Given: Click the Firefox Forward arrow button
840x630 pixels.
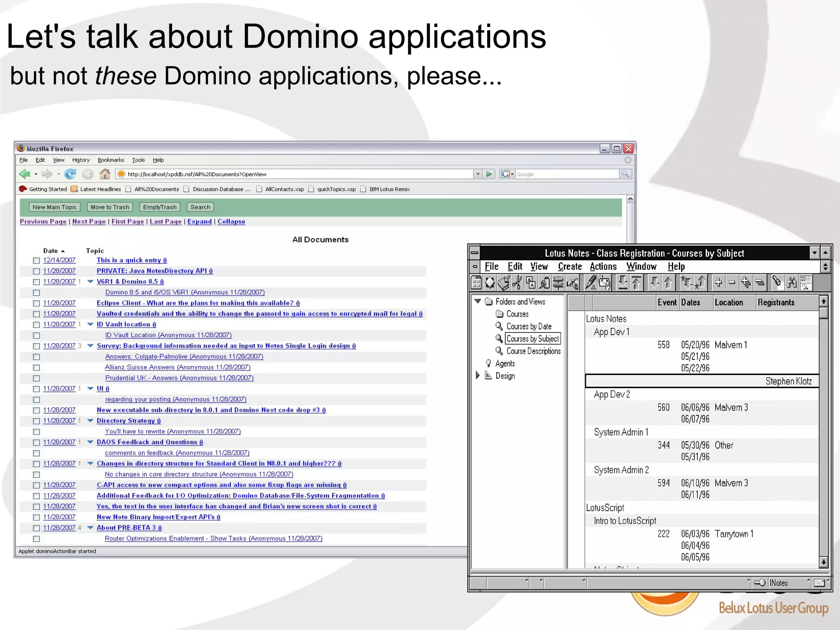Looking at the screenshot, I should pos(48,174).
